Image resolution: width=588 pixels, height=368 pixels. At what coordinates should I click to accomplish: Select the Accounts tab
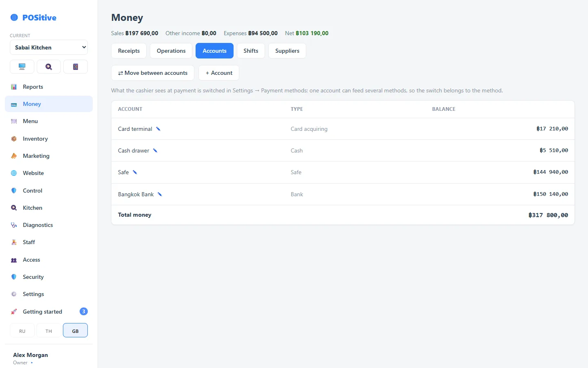pos(214,51)
